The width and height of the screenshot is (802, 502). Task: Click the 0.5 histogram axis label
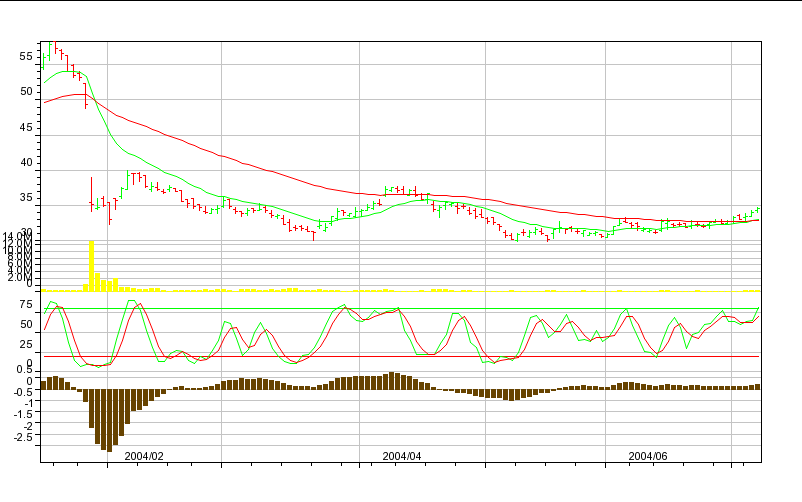pos(24,369)
